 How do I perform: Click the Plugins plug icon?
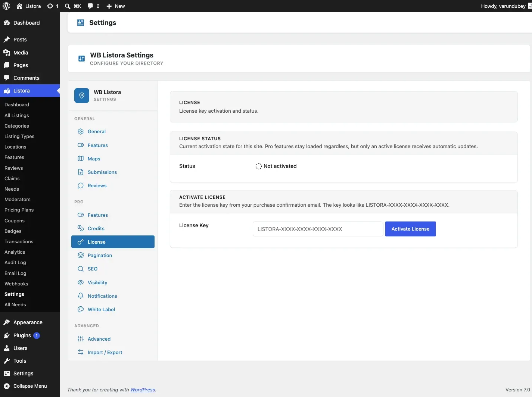pyautogui.click(x=7, y=335)
